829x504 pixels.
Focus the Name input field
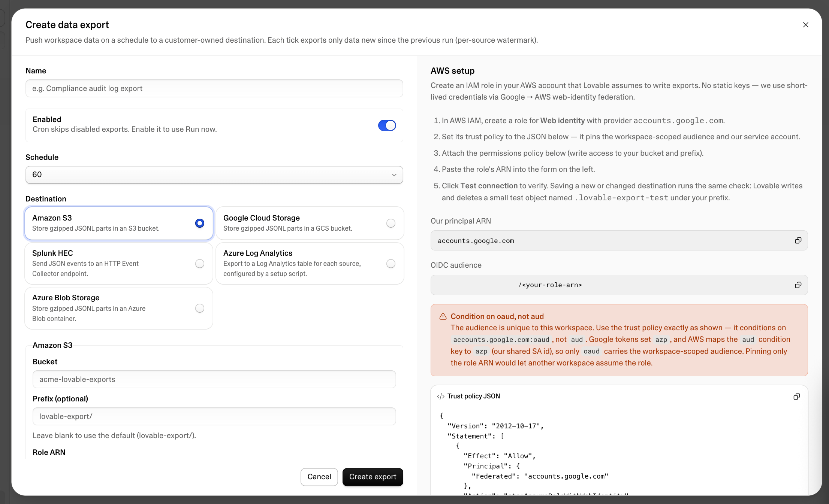coord(214,88)
